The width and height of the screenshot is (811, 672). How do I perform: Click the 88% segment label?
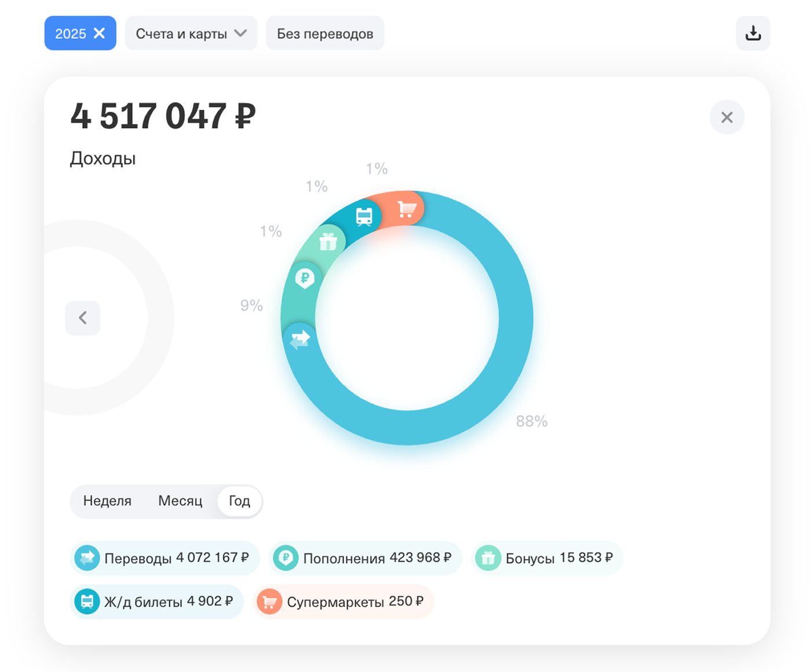coord(532,421)
